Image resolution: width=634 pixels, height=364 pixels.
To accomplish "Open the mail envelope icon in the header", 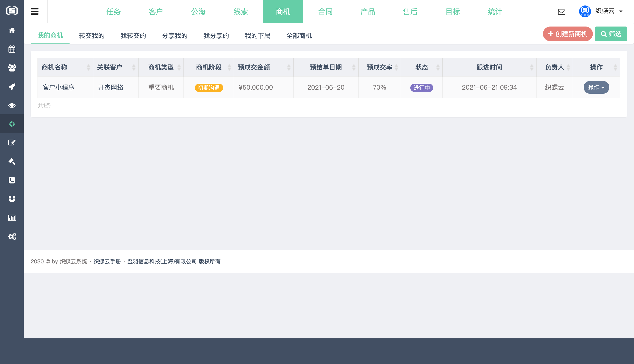I will click(x=561, y=11).
